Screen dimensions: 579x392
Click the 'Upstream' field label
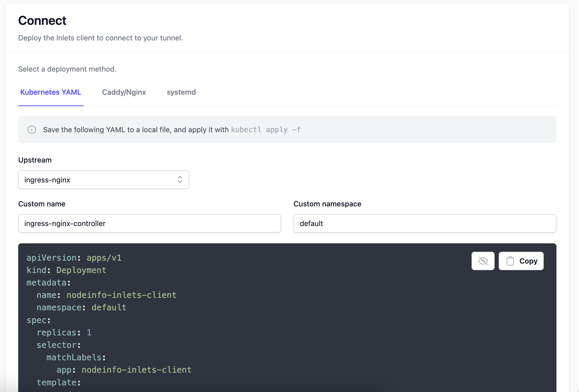tap(35, 160)
